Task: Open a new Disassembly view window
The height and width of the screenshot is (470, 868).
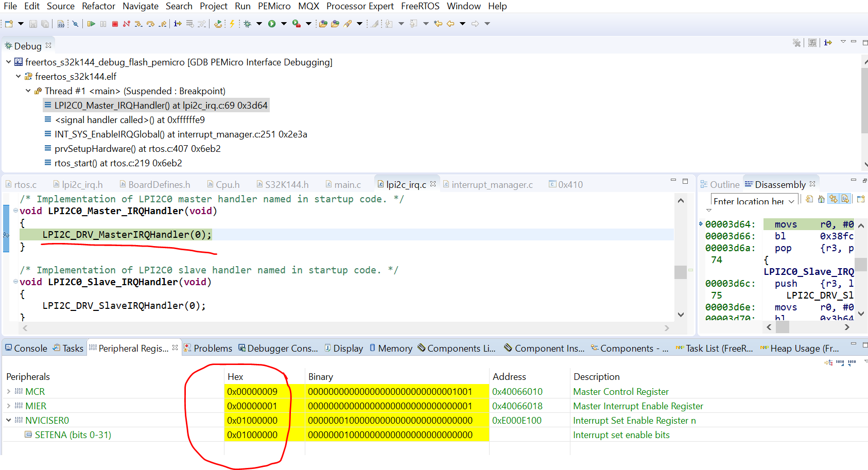Action: point(861,199)
